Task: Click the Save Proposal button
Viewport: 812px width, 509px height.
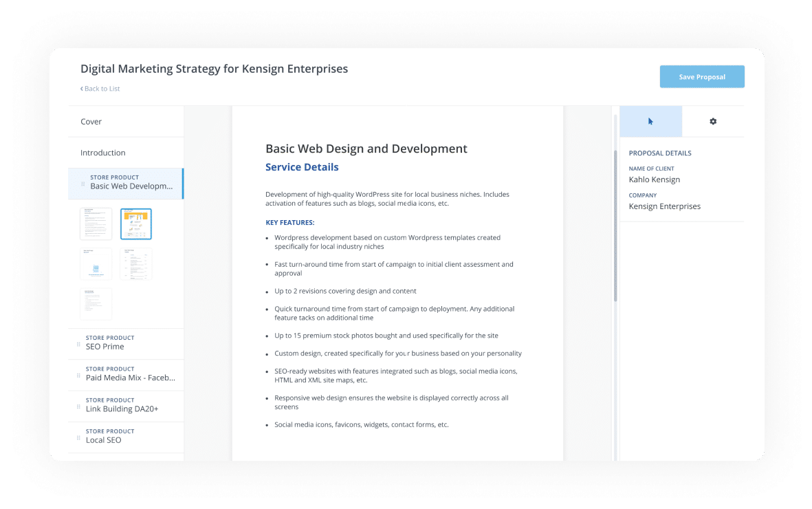Action: (702, 76)
